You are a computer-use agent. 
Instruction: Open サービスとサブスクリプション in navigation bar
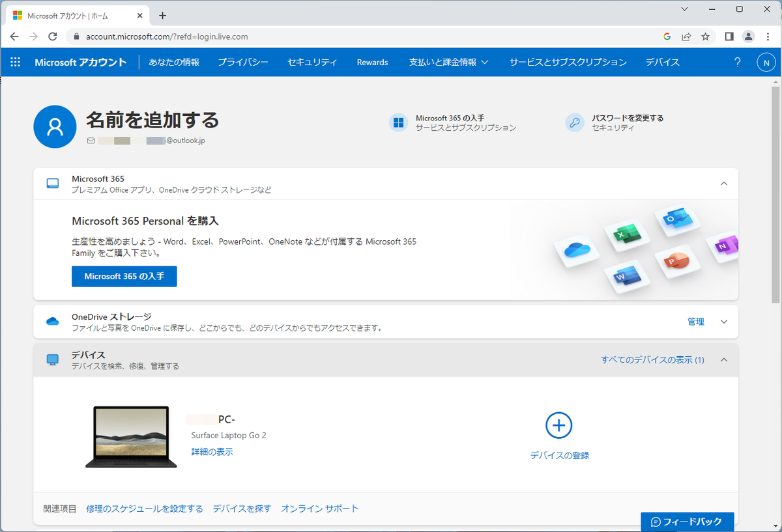click(568, 63)
